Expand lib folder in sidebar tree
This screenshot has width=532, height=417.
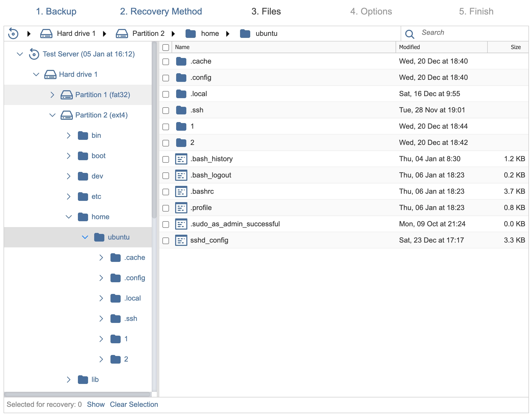[69, 379]
